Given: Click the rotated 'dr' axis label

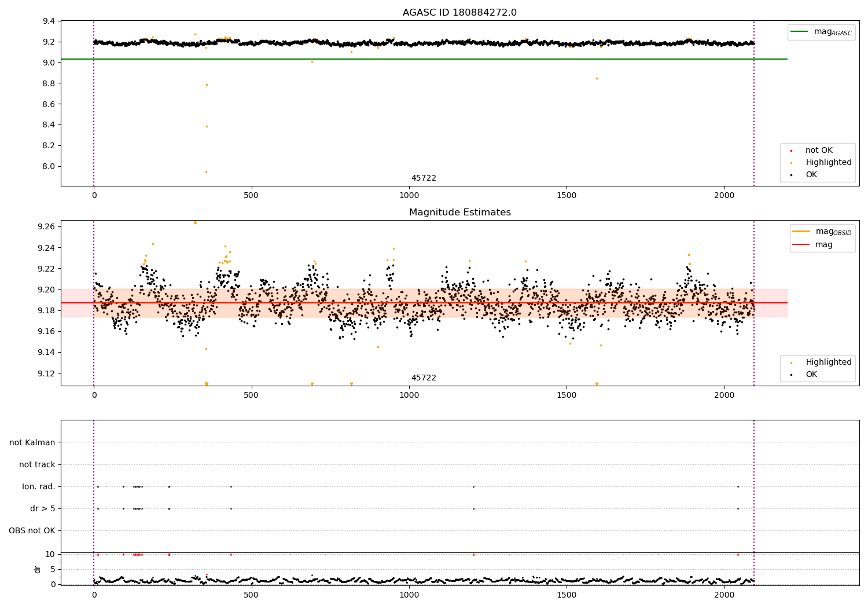Looking at the screenshot, I should coord(38,569).
